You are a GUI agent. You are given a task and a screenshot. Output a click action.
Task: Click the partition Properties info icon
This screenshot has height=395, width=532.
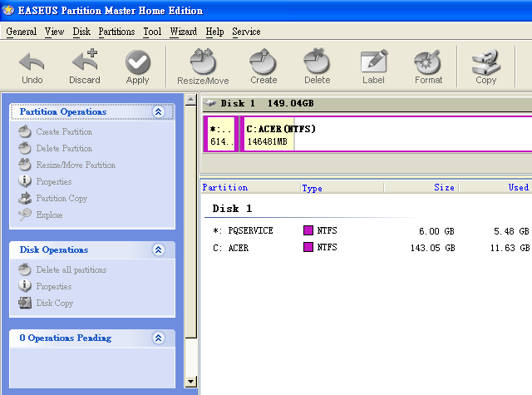25,181
